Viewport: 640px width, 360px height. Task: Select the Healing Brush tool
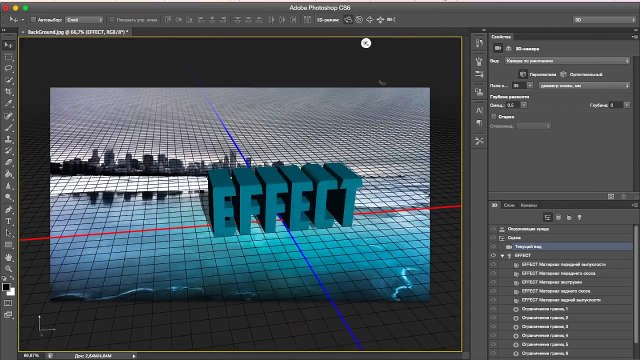pos(8,116)
